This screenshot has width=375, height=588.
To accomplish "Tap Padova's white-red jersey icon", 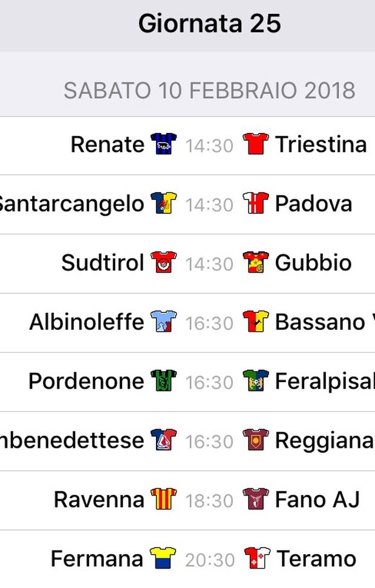I will point(256,203).
